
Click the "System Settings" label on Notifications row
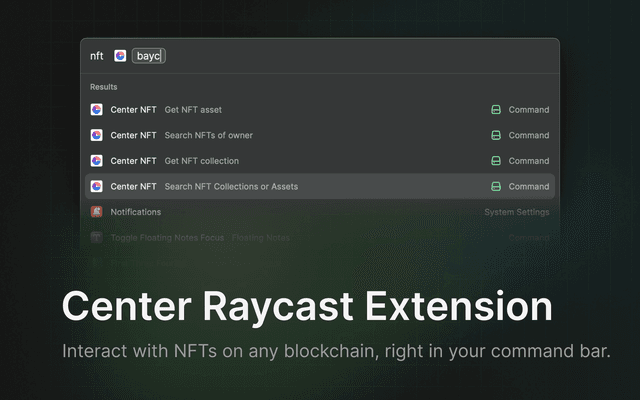pos(516,212)
